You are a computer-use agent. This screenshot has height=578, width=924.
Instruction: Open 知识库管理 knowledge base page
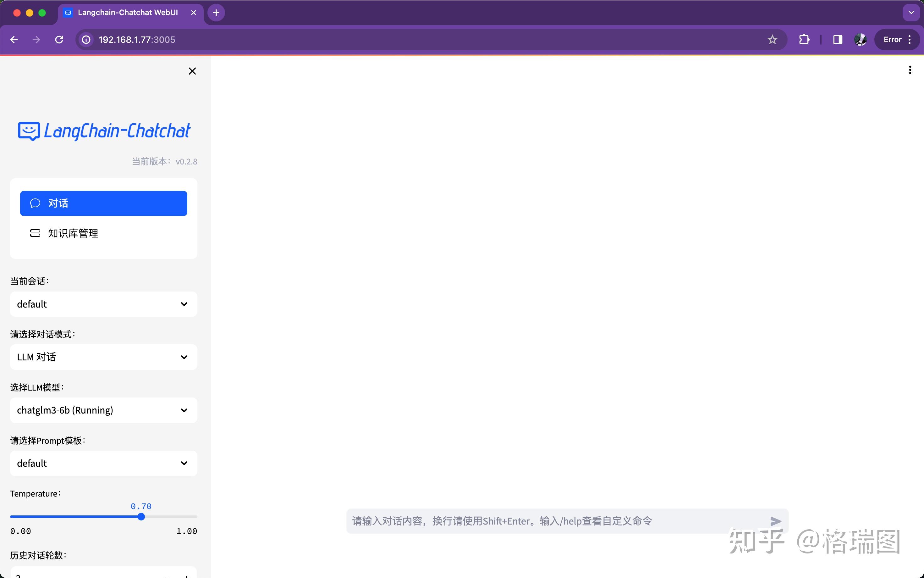click(x=103, y=233)
